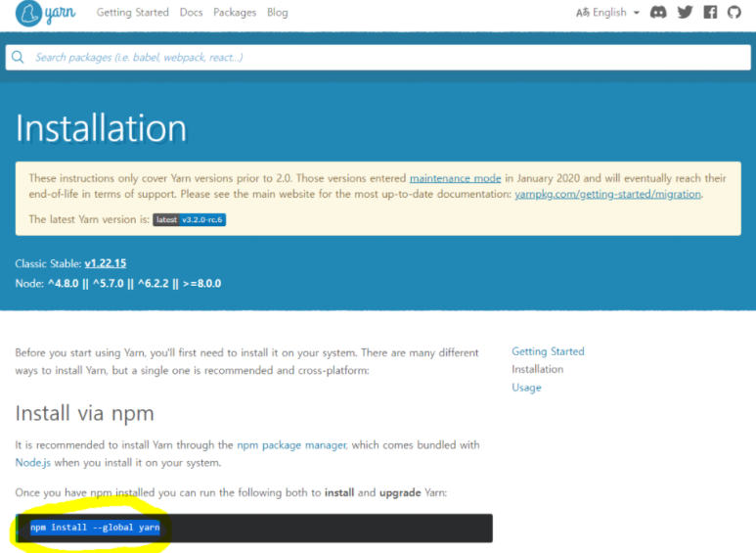756x553 pixels.
Task: Open the Twitter icon link
Action: tap(685, 12)
